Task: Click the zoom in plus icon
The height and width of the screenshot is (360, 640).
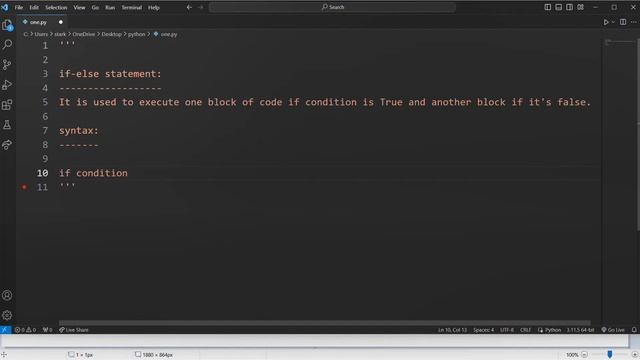Action: pyautogui.click(x=635, y=355)
